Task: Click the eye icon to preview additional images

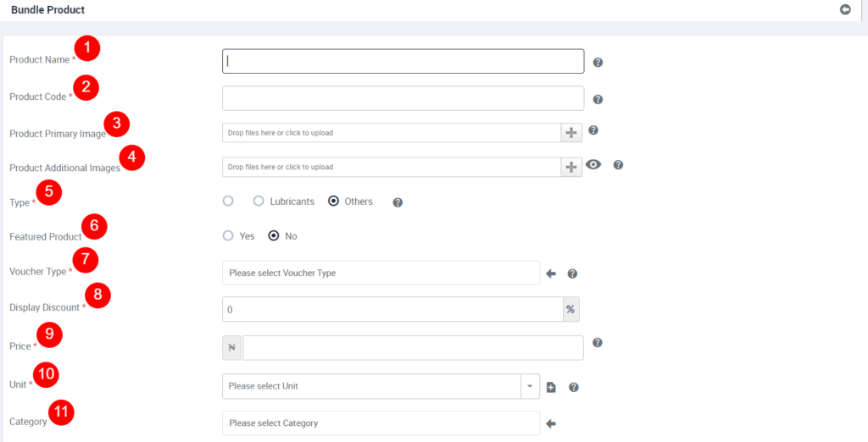Action: pos(593,164)
